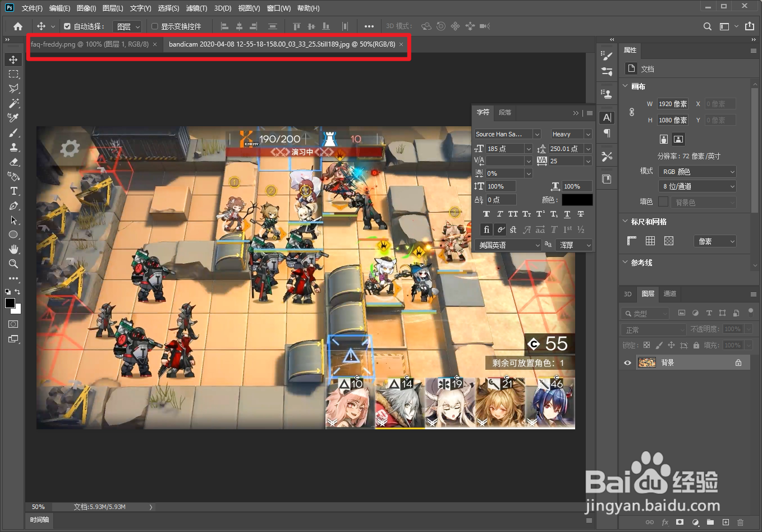Viewport: 762px width, 532px height.
Task: Select the Clone Stamp tool
Action: coord(13,147)
